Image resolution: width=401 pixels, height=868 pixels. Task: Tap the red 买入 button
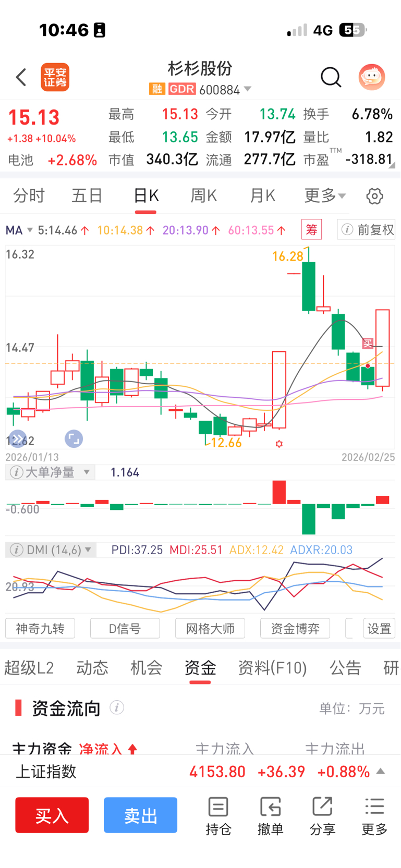[52, 815]
